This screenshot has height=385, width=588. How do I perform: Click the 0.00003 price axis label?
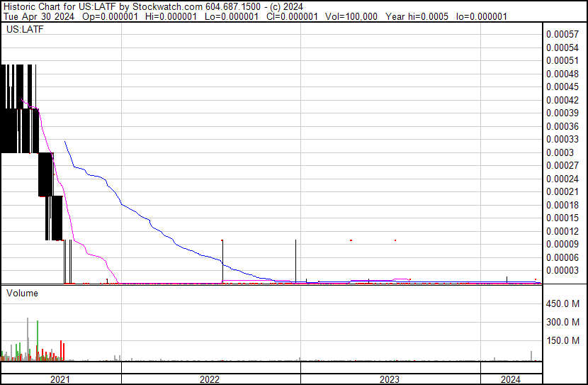(564, 271)
